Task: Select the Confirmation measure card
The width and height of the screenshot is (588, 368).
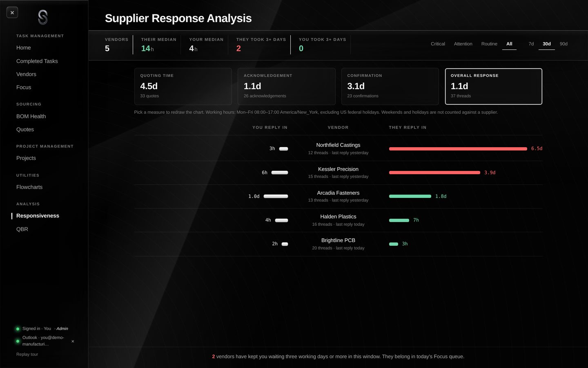Action: pos(390,86)
